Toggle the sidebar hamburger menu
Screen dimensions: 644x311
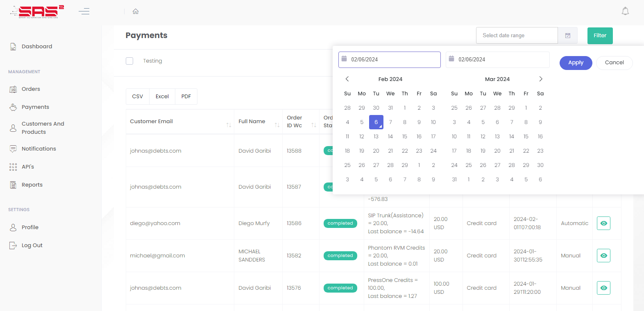pyautogui.click(x=84, y=11)
